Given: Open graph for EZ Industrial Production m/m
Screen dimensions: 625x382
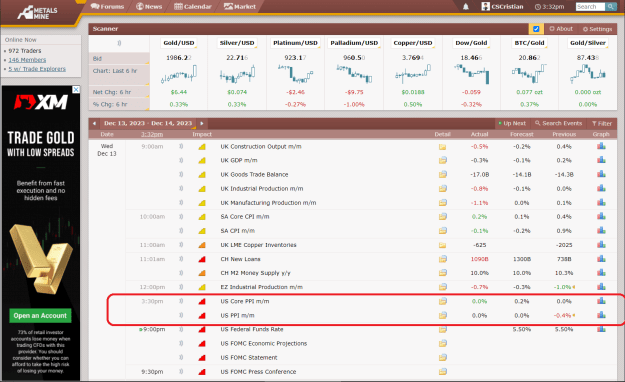Looking at the screenshot, I should click(x=601, y=287).
